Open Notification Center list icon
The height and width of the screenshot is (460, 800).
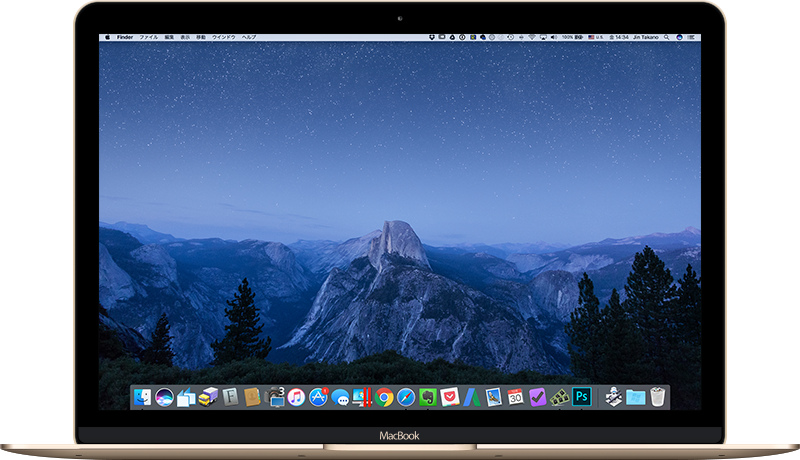click(692, 37)
